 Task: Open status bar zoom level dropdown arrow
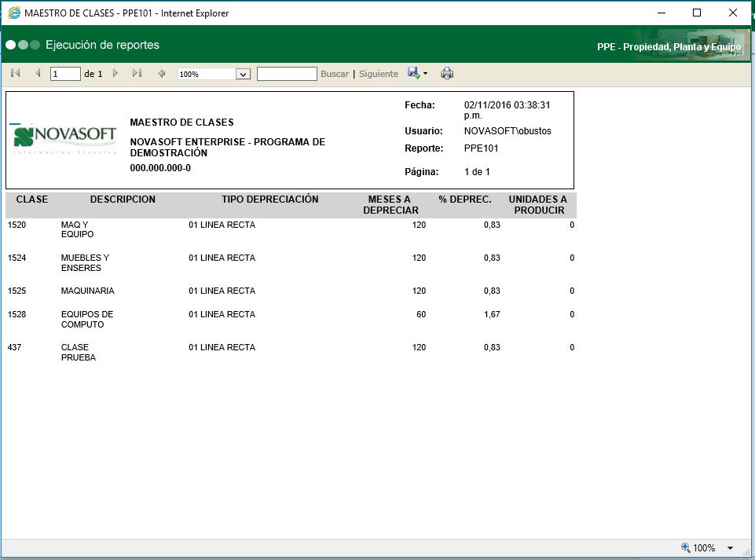[x=730, y=548]
